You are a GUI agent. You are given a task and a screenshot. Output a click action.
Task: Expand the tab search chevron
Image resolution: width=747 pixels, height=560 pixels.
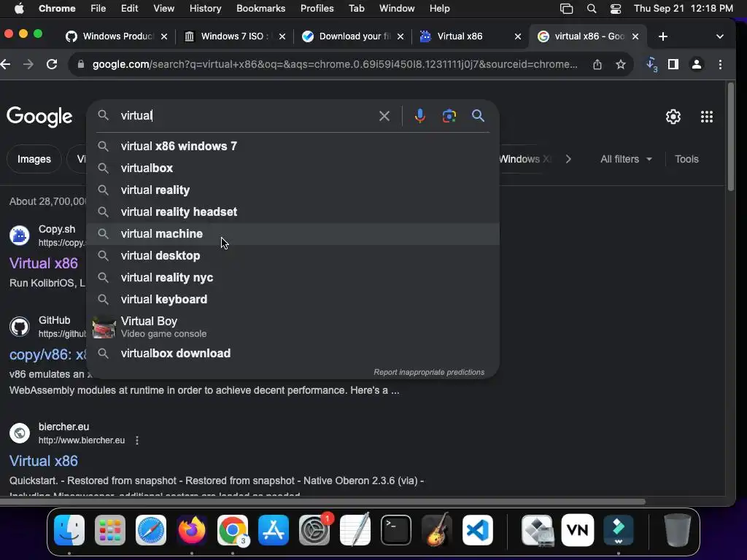(720, 36)
